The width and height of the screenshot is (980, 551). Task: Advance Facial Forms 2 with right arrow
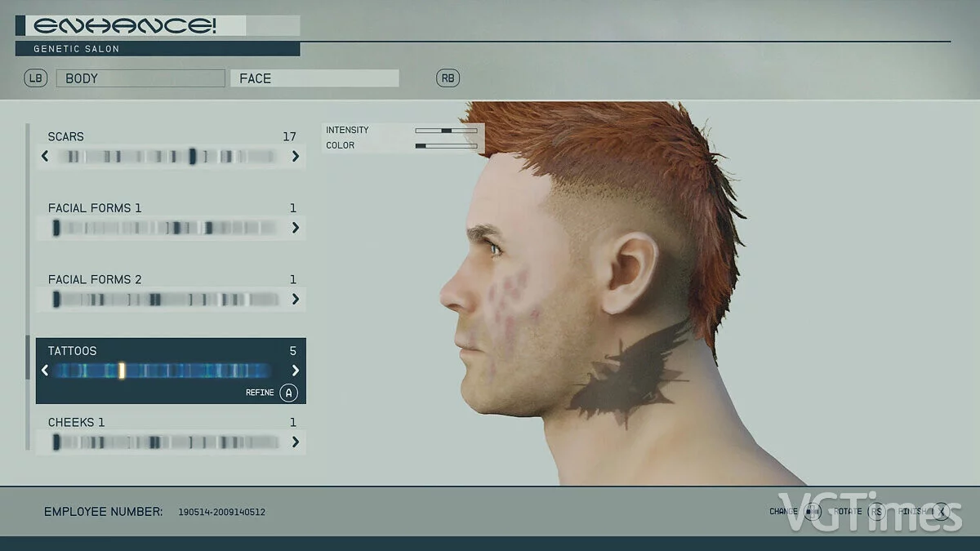click(296, 300)
